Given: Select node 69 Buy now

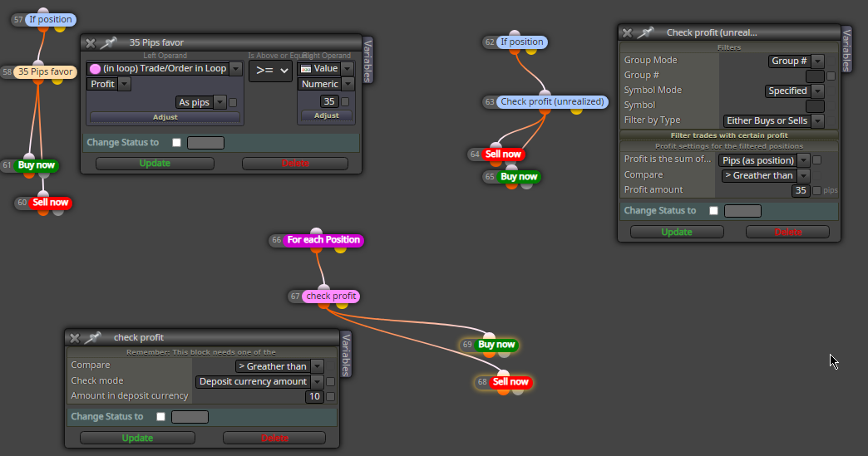Looking at the screenshot, I should coord(496,345).
